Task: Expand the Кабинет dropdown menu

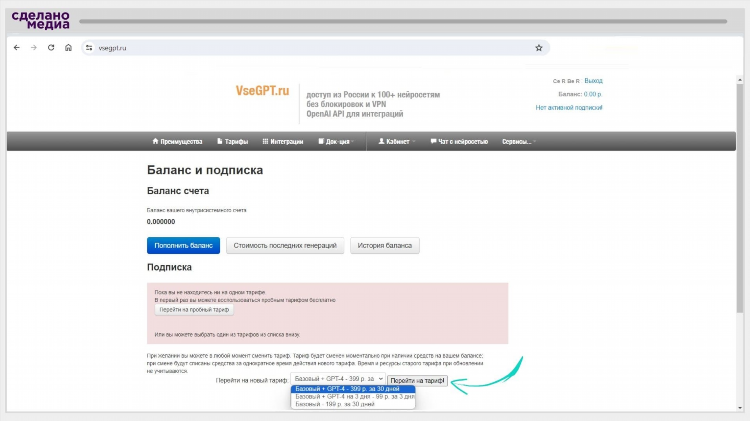Action: pos(397,142)
